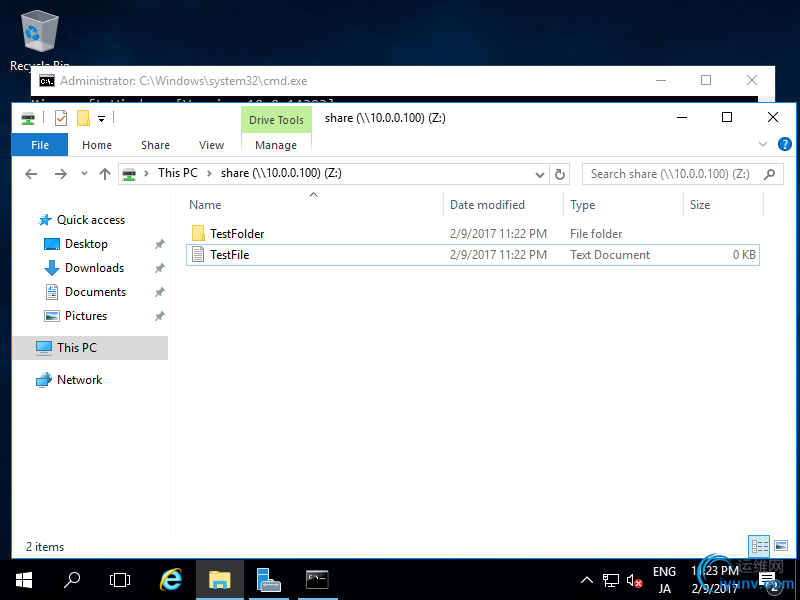
Task: Click the muted volume tray icon
Action: pyautogui.click(x=634, y=581)
